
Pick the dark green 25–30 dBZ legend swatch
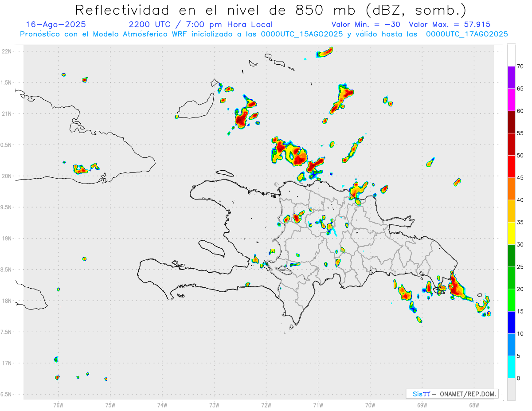(511, 256)
